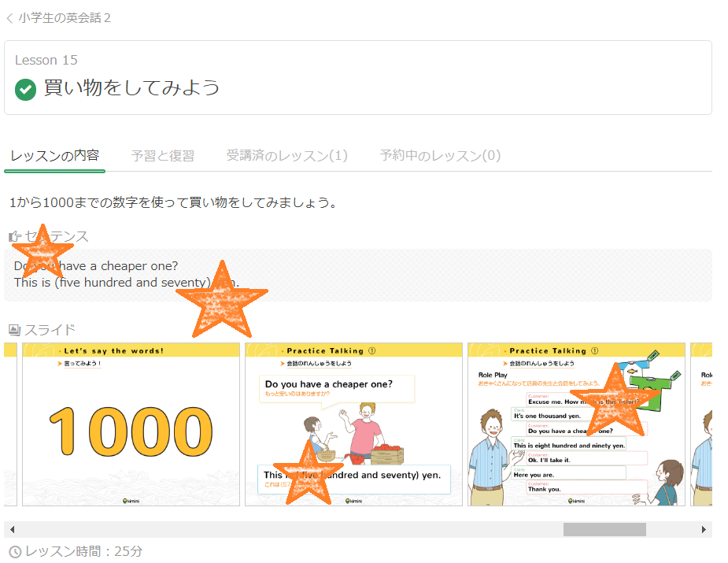Select the レッスンの内容 tab
728x563 pixels.
pyautogui.click(x=54, y=156)
